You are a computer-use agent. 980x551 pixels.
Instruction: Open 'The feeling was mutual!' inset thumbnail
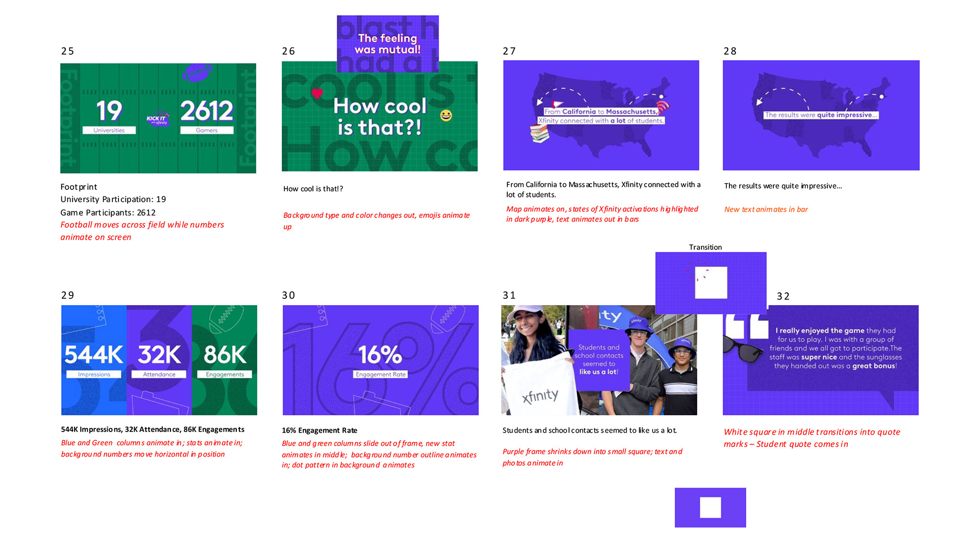[x=388, y=44]
